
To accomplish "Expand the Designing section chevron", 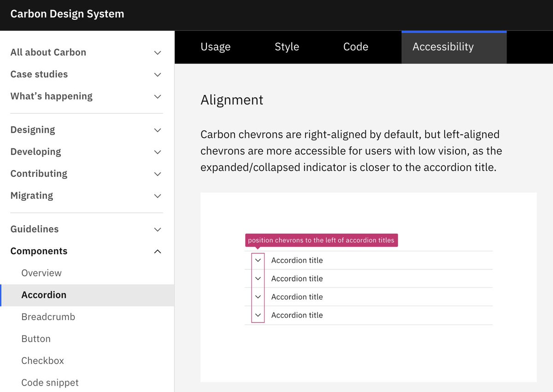I will coord(158,130).
